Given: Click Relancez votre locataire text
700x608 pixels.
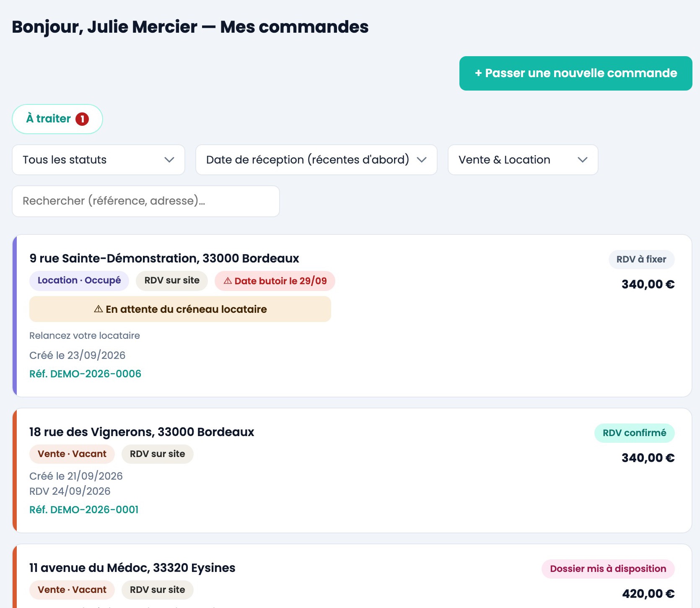Looking at the screenshot, I should coord(85,335).
